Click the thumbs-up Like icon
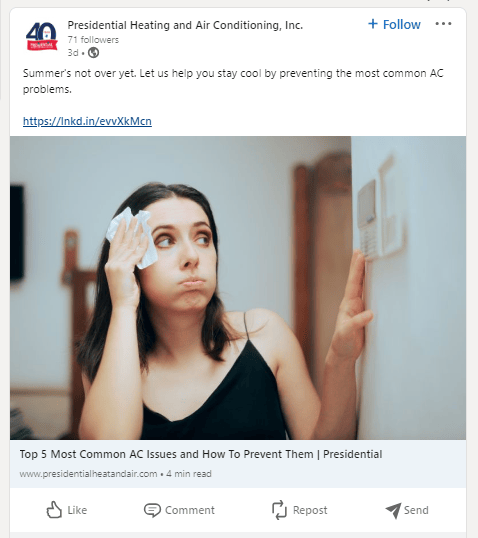Image resolution: width=478 pixels, height=538 pixels. click(x=54, y=510)
